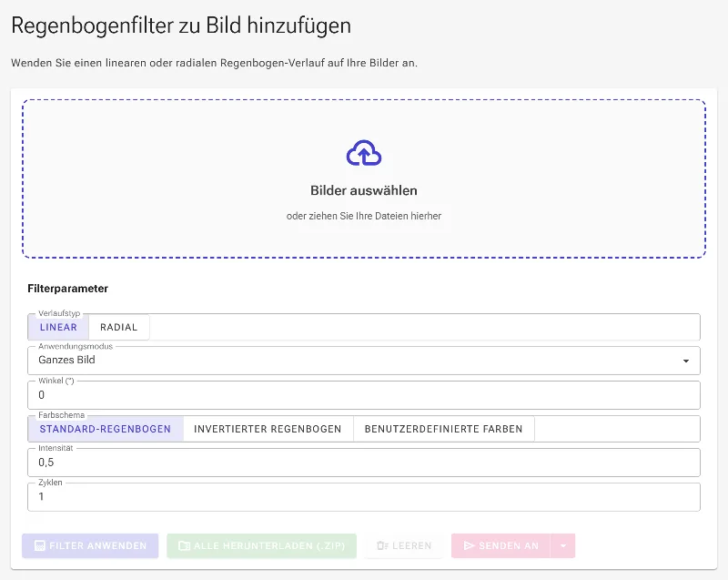
Task: Open the Anwendungsmodus dropdown
Action: click(x=364, y=361)
